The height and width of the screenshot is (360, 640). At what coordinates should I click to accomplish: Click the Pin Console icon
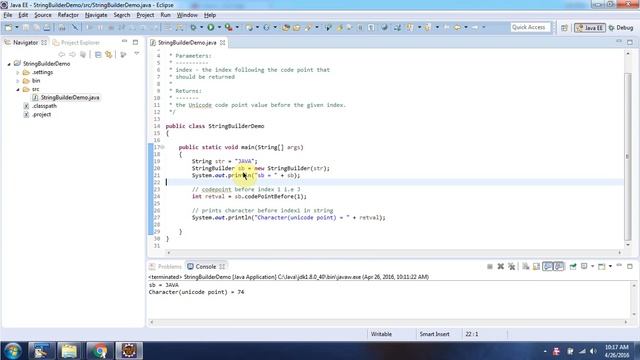(x=573, y=267)
